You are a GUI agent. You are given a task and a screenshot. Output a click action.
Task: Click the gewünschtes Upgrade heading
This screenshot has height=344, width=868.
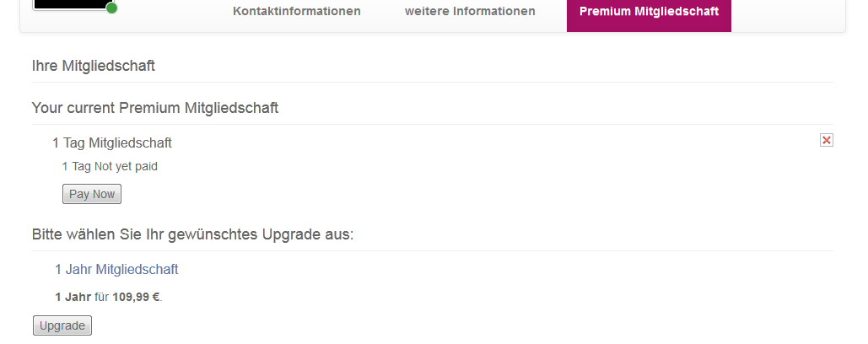(x=192, y=234)
